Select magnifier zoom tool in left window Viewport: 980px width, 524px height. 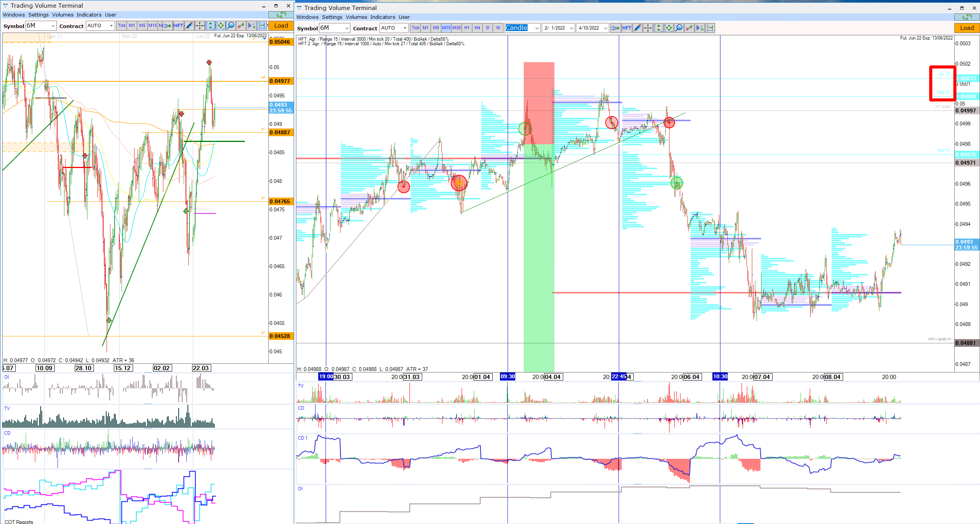[231, 26]
